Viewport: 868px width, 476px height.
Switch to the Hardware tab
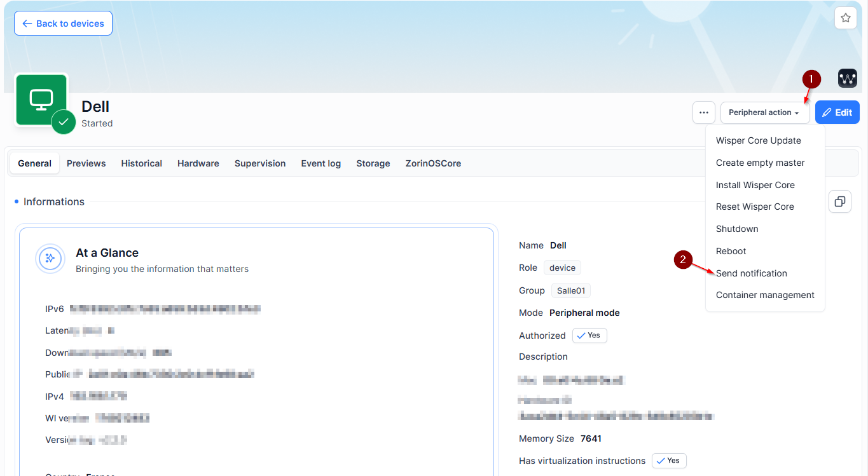point(198,163)
